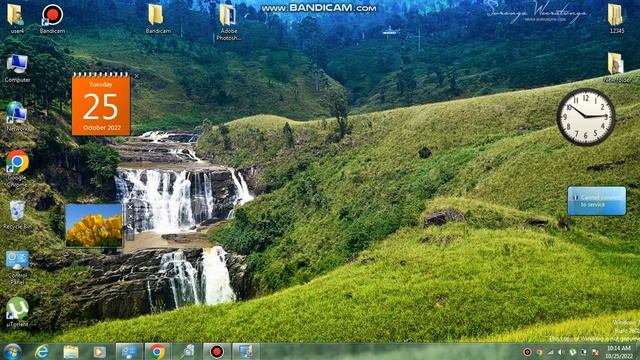
Task: Select the Control Panel desktop icon
Action: (x=17, y=260)
